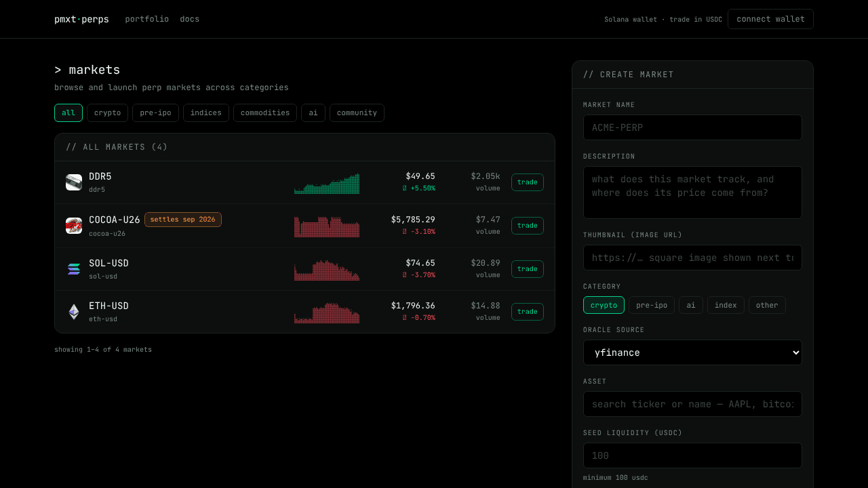Focus the Market Name input field

pos(692,127)
